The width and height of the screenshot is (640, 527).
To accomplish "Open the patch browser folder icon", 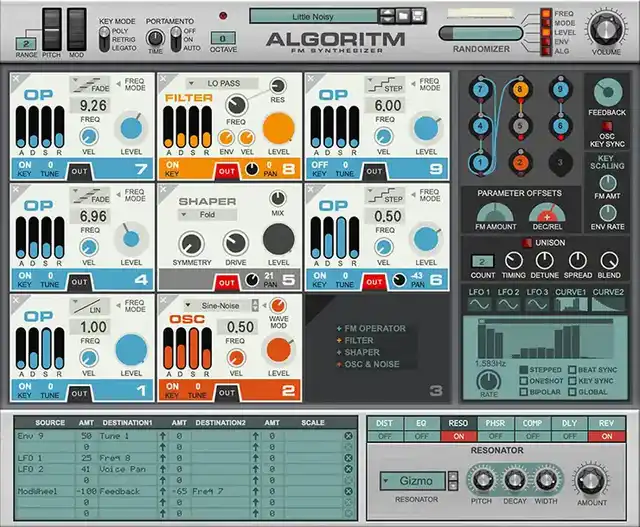I will (403, 16).
